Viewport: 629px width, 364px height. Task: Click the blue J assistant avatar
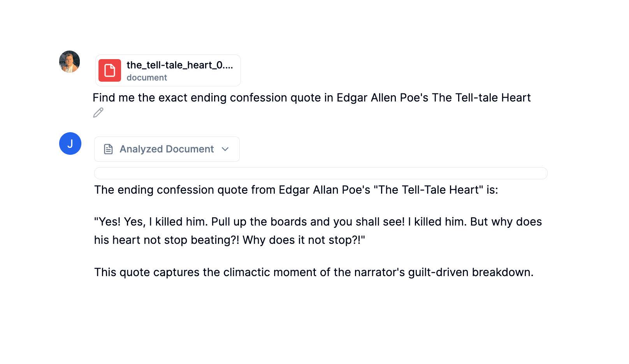pyautogui.click(x=70, y=143)
